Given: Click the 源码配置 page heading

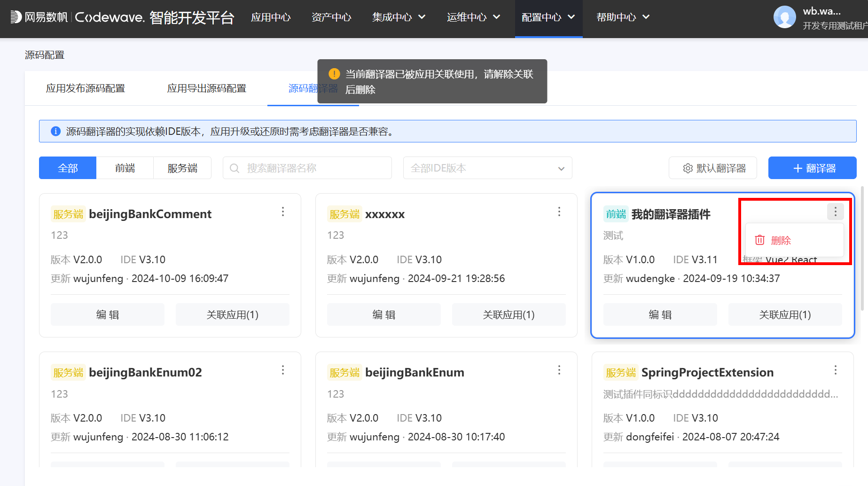Looking at the screenshot, I should 45,55.
